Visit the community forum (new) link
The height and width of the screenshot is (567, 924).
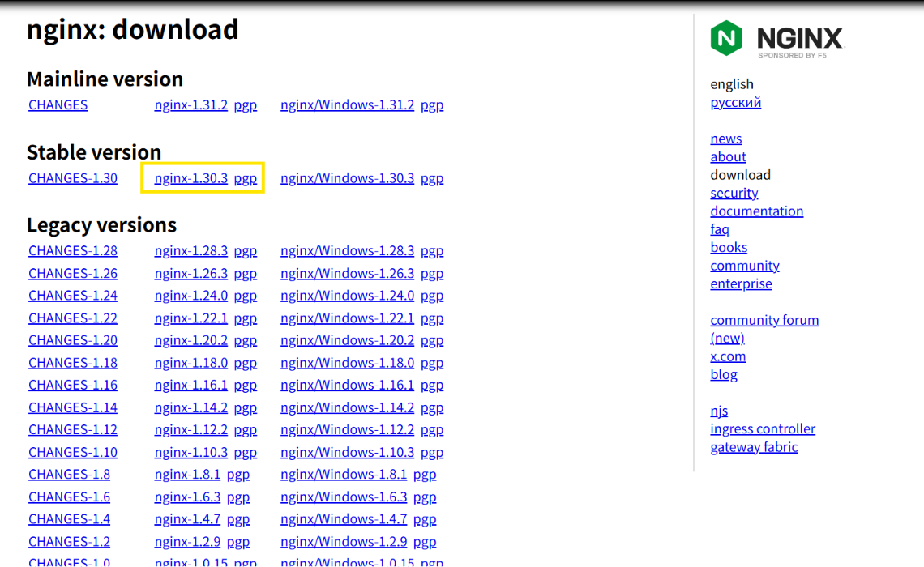(764, 329)
